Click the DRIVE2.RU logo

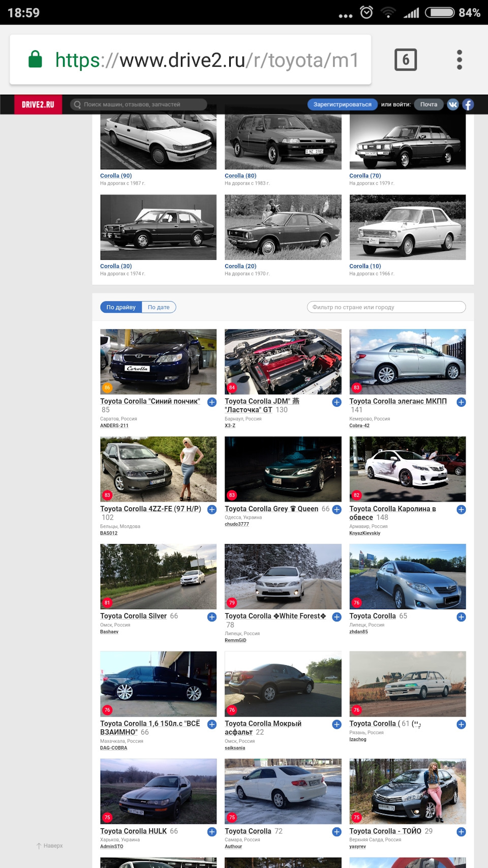click(38, 104)
